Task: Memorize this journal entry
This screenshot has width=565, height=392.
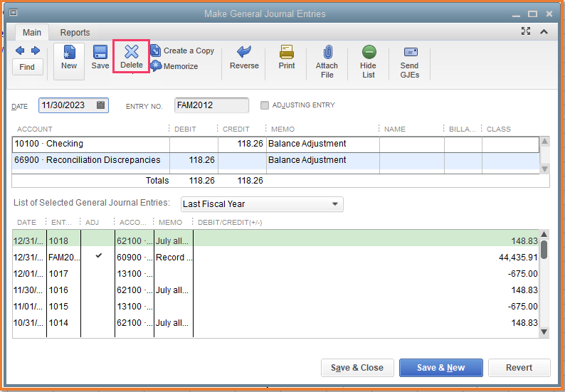Action: (x=174, y=66)
